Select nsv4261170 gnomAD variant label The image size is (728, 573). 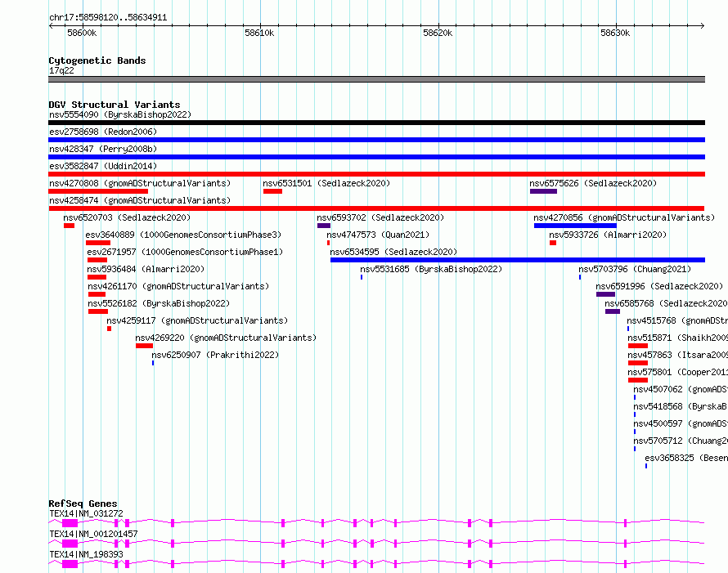pyautogui.click(x=178, y=286)
